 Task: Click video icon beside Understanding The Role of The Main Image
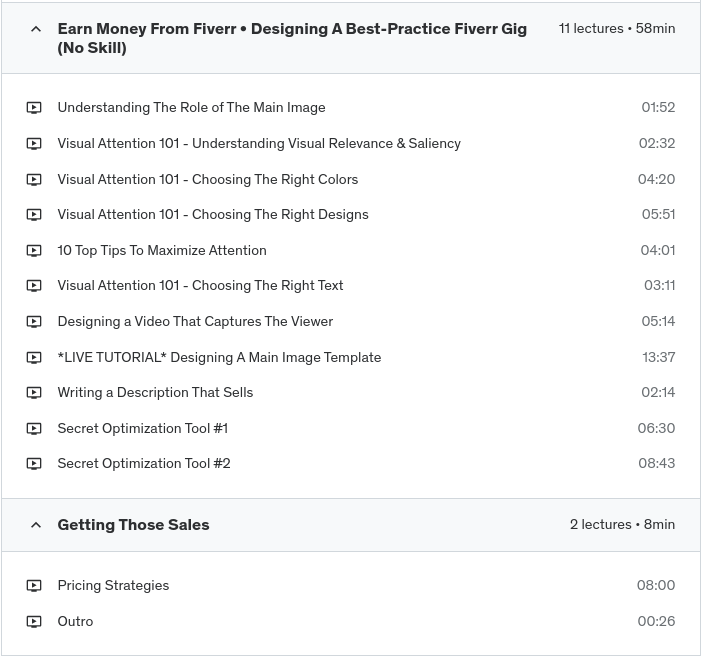tap(34, 108)
